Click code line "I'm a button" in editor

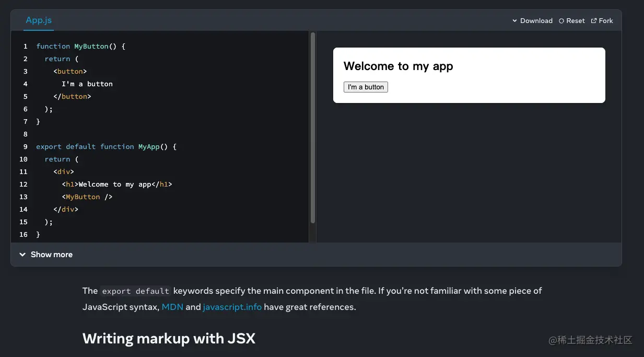87,84
